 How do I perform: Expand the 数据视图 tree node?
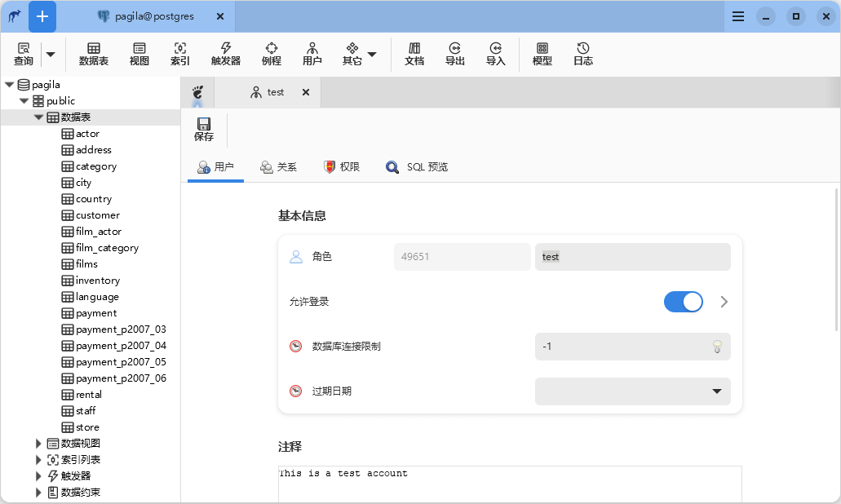pos(38,443)
